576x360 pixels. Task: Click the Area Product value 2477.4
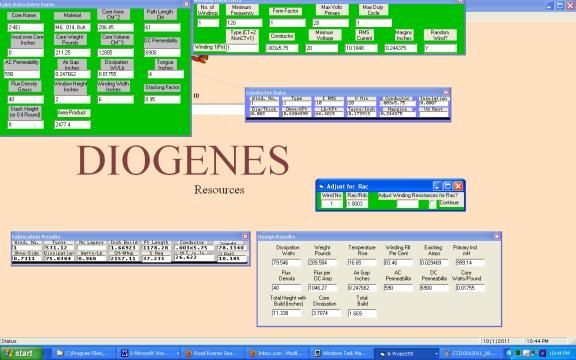(x=72, y=125)
